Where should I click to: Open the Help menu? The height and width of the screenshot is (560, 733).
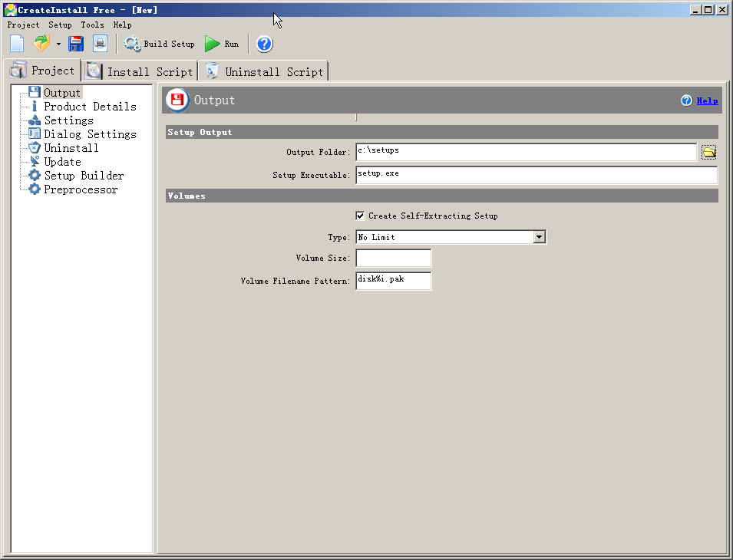pos(122,25)
